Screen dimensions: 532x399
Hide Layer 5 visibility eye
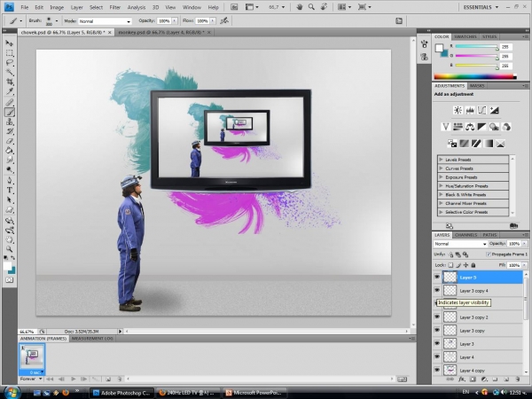tap(437, 278)
